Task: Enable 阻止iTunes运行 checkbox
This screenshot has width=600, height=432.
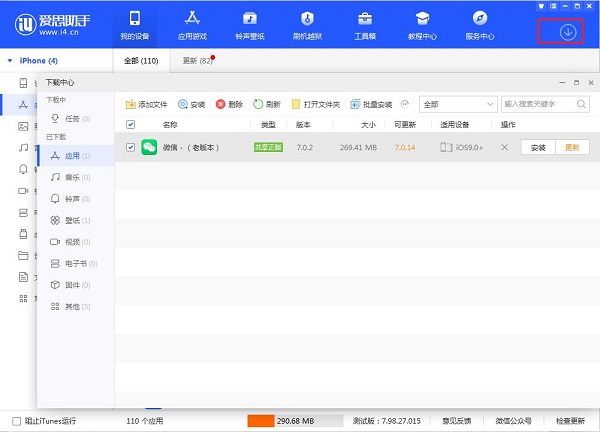Action: (x=17, y=420)
